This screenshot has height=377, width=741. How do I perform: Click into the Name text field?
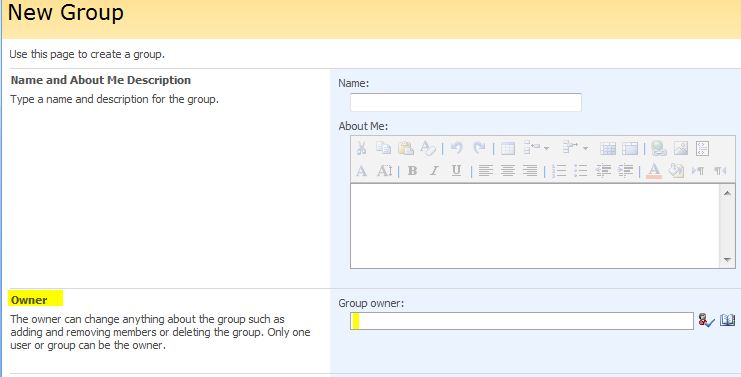[466, 103]
